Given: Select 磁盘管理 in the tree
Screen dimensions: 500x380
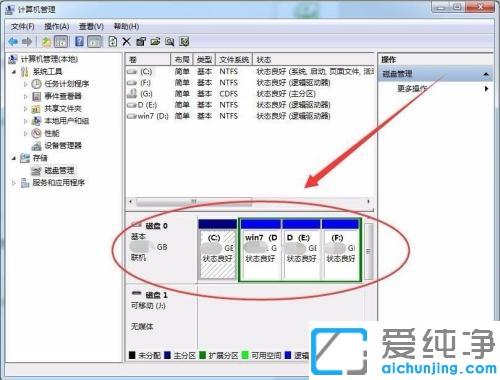Looking at the screenshot, I should (x=59, y=170).
